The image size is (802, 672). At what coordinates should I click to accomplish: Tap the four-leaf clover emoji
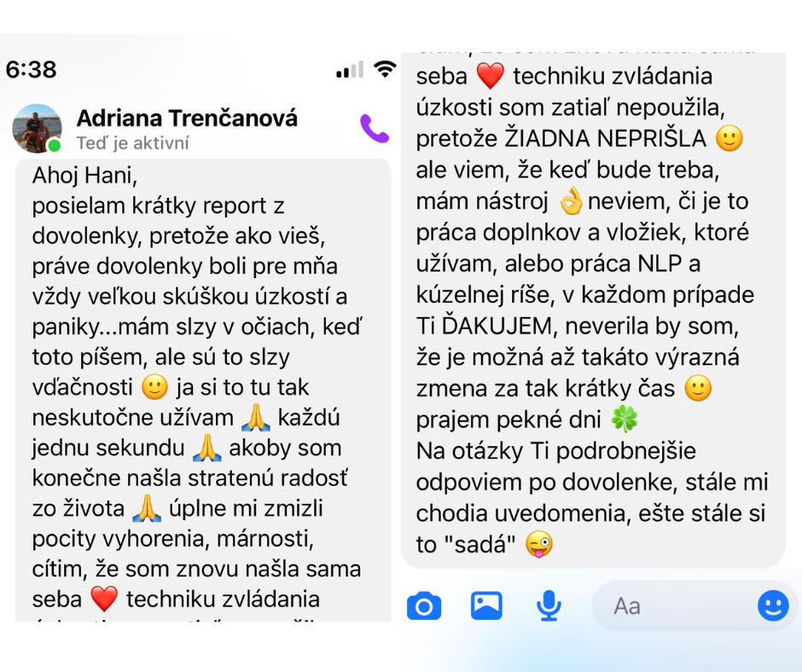pyautogui.click(x=624, y=420)
